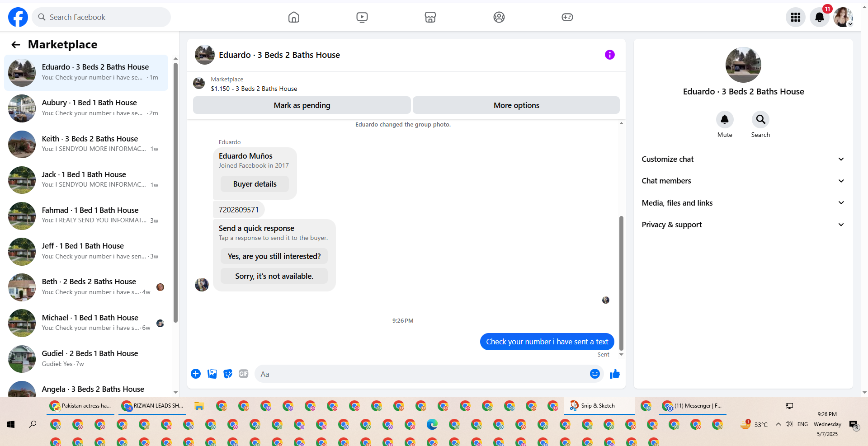Open the emoji picker in message box
This screenshot has width=868, height=446.
(x=595, y=374)
